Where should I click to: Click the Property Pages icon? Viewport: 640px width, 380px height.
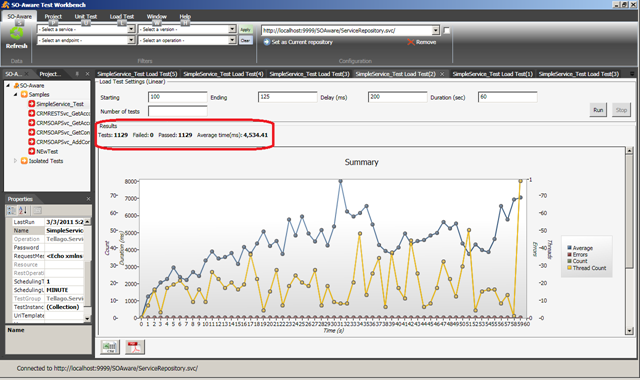pyautogui.click(x=37, y=210)
